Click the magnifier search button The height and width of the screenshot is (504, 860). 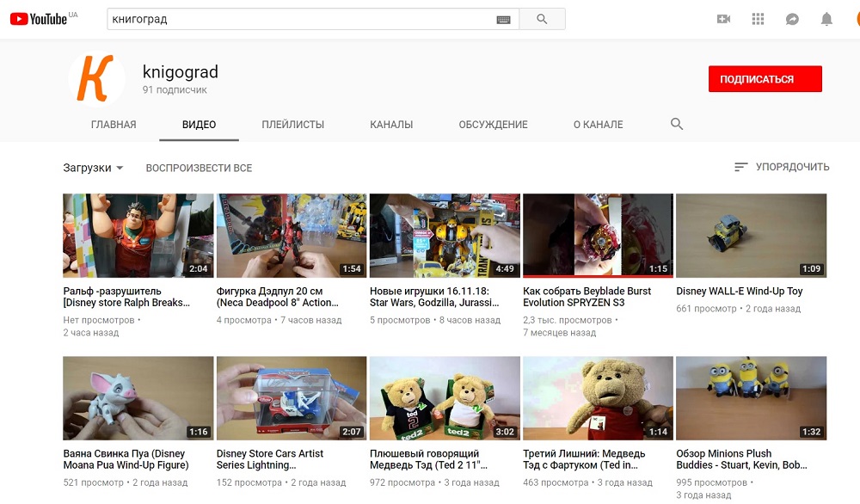[542, 19]
